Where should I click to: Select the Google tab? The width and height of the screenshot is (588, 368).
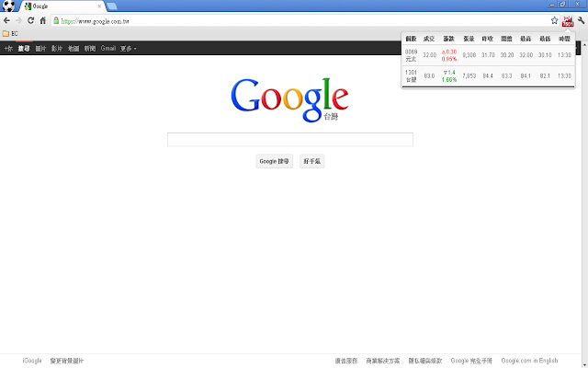[x=62, y=6]
